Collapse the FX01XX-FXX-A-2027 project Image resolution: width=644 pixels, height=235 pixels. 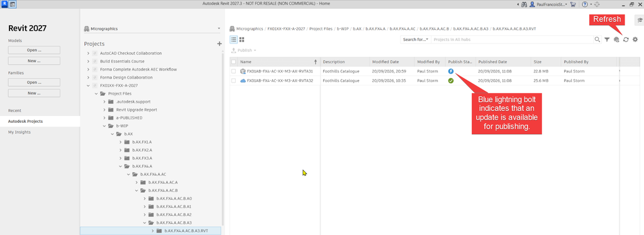pos(88,86)
